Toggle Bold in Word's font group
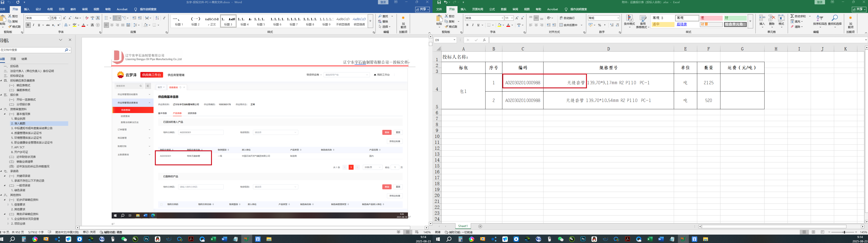The height and width of the screenshot is (243, 868). click(x=28, y=25)
